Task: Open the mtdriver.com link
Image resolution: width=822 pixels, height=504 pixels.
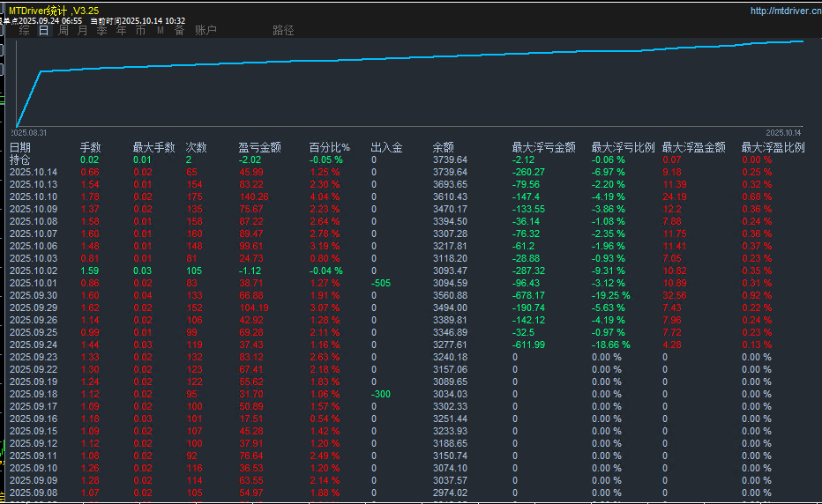Action: pos(782,11)
